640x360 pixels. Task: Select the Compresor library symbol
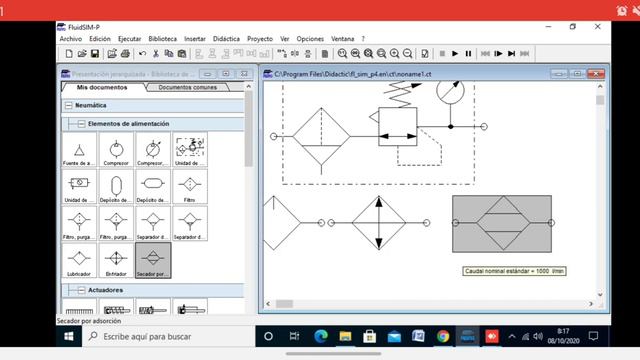pos(116,149)
